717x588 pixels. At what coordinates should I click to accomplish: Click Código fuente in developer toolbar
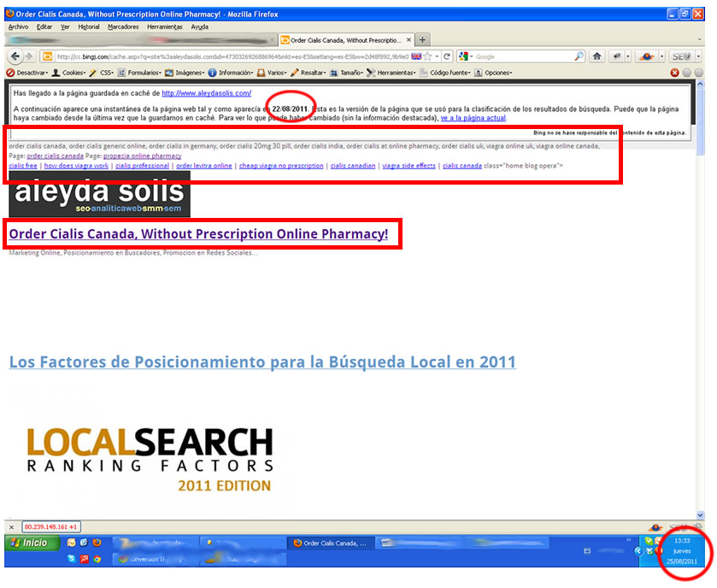pyautogui.click(x=445, y=73)
